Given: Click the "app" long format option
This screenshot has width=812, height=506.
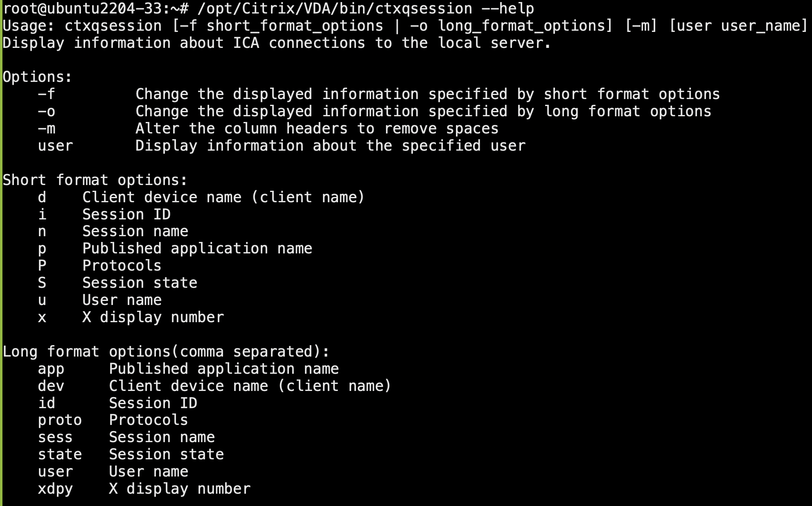Looking at the screenshot, I should click(51, 369).
